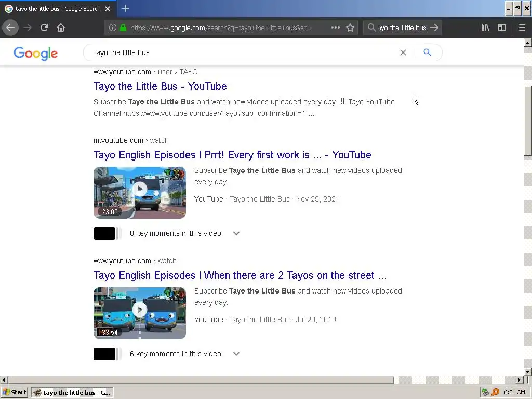The image size is (532, 399).
Task: Click the horizontal scrollbar left arrow
Action: (4, 380)
